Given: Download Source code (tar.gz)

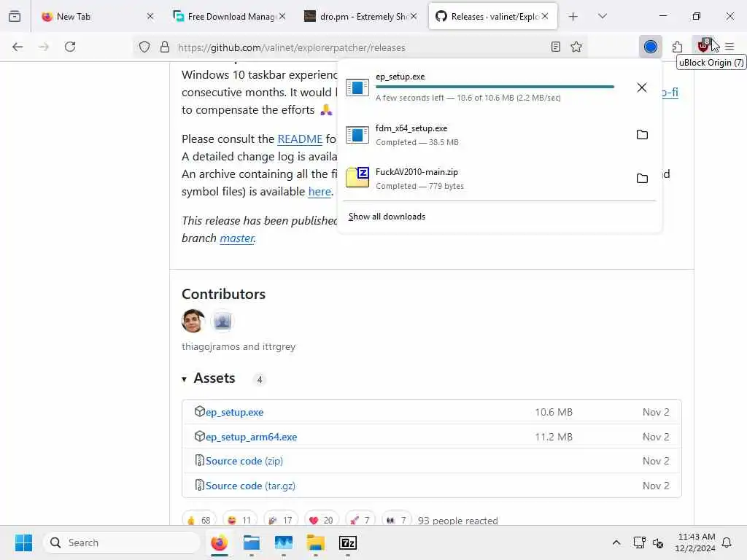Looking at the screenshot, I should (250, 486).
